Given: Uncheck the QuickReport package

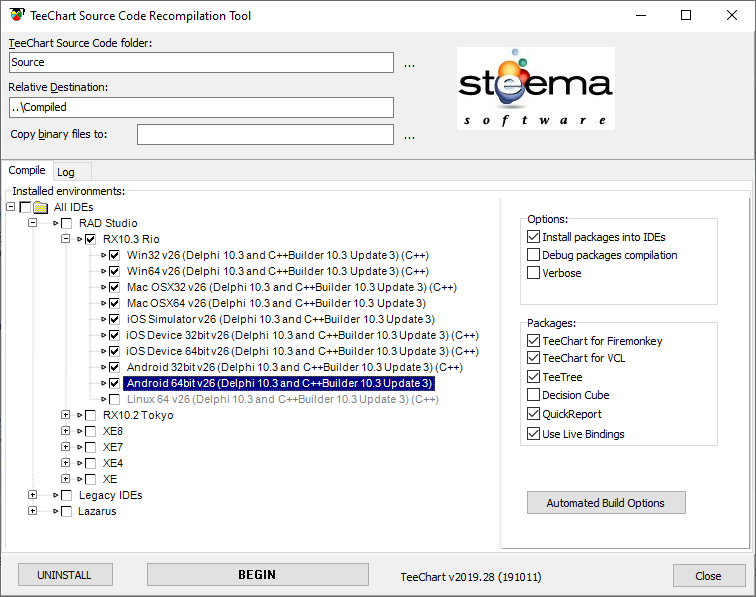Looking at the screenshot, I should 533,414.
